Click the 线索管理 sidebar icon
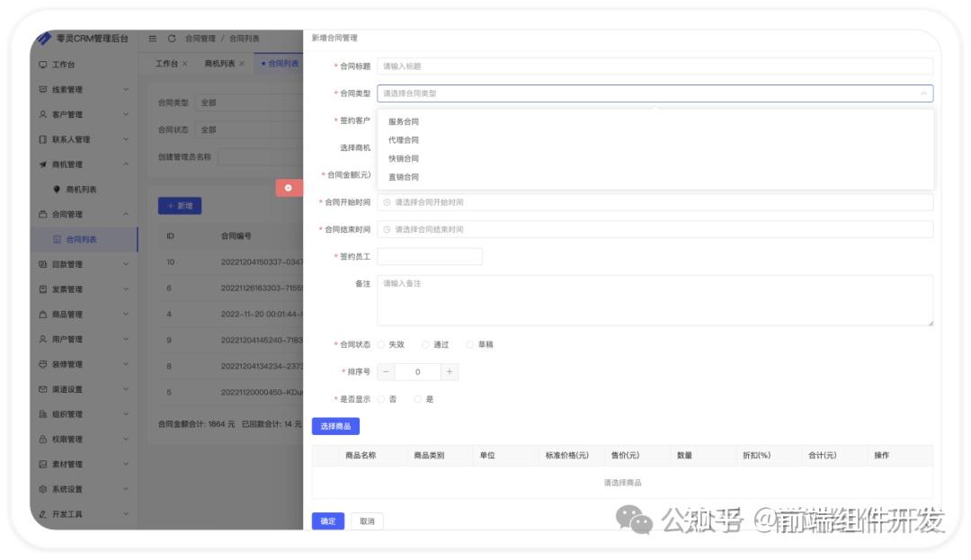 click(43, 90)
